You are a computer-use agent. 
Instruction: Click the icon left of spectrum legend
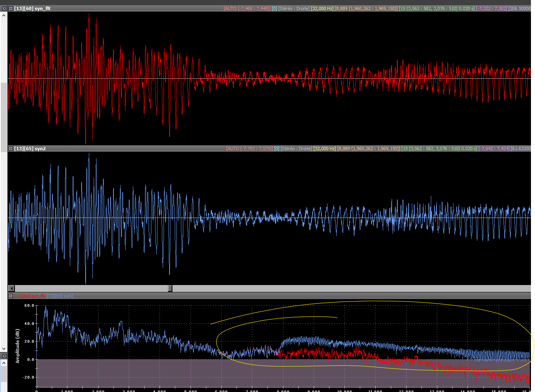point(11,296)
